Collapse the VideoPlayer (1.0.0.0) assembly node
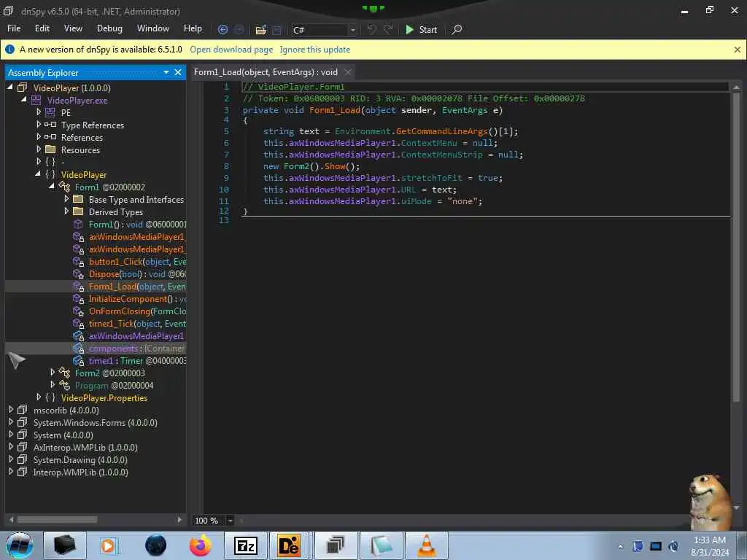 (10, 87)
